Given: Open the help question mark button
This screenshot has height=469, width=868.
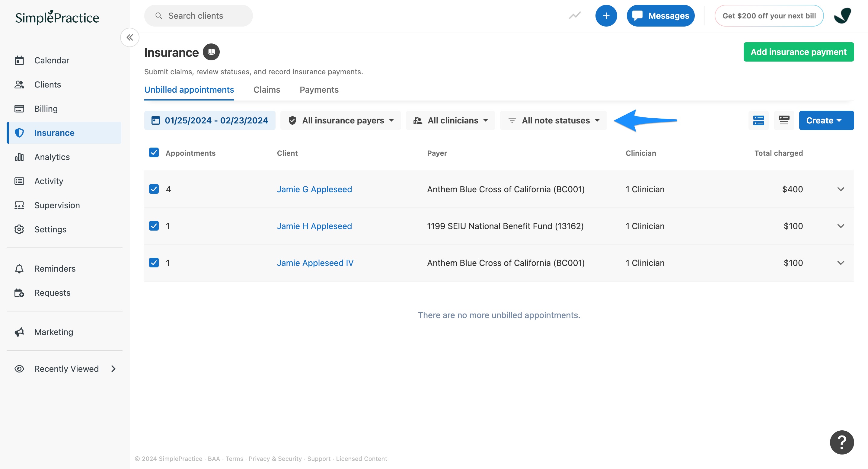Looking at the screenshot, I should (x=842, y=442).
